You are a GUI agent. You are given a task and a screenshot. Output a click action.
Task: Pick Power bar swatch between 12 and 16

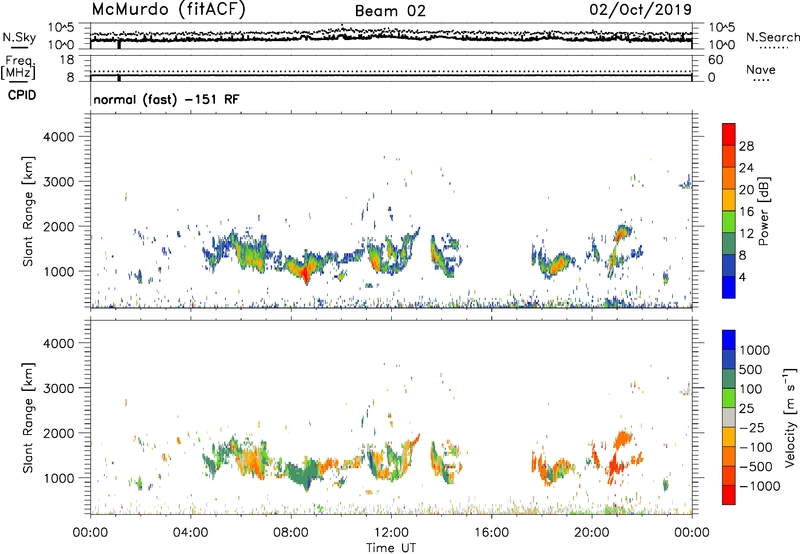click(729, 222)
